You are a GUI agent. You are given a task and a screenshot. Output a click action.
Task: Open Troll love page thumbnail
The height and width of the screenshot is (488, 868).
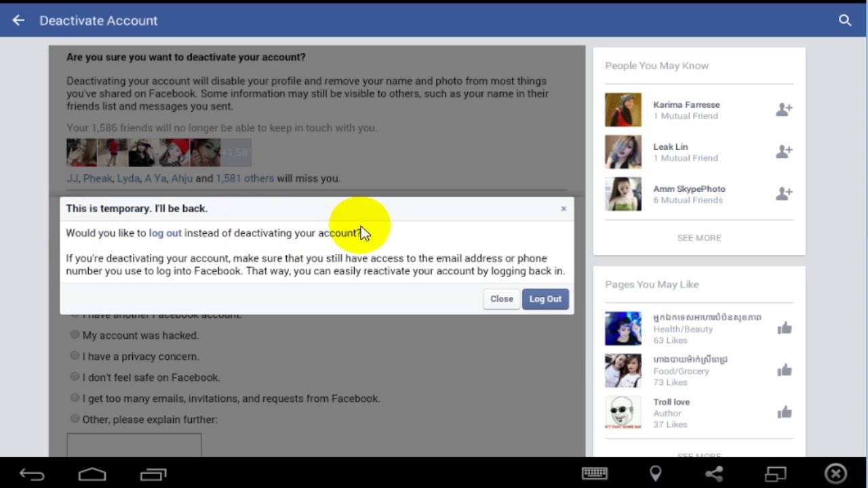[623, 413]
